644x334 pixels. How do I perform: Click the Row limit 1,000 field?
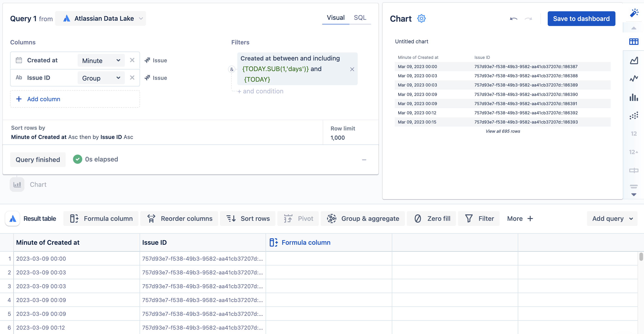point(337,138)
